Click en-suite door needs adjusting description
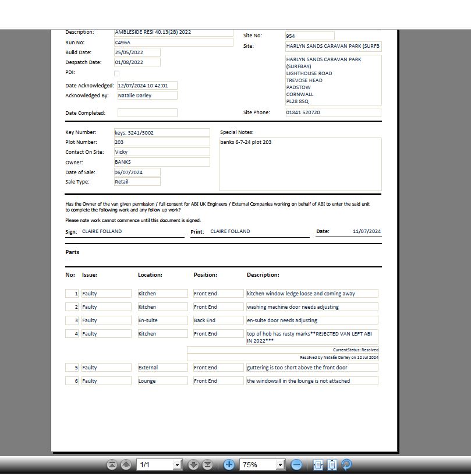This screenshot has height=476, width=471. (312, 320)
